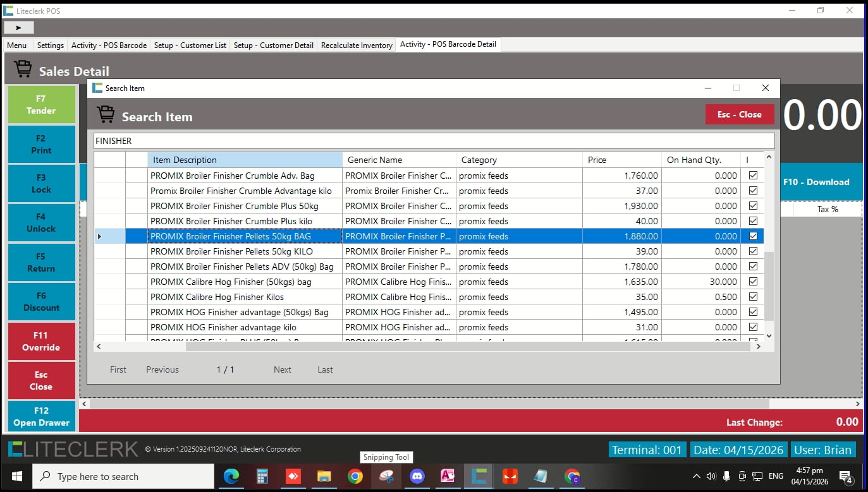This screenshot has height=492, width=868.
Task: Click the volume speaker tray icon
Action: tap(711, 476)
